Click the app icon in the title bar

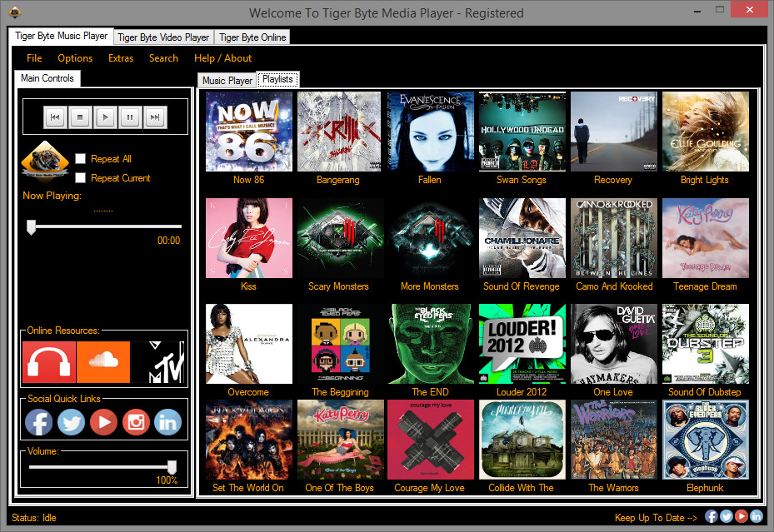click(15, 12)
